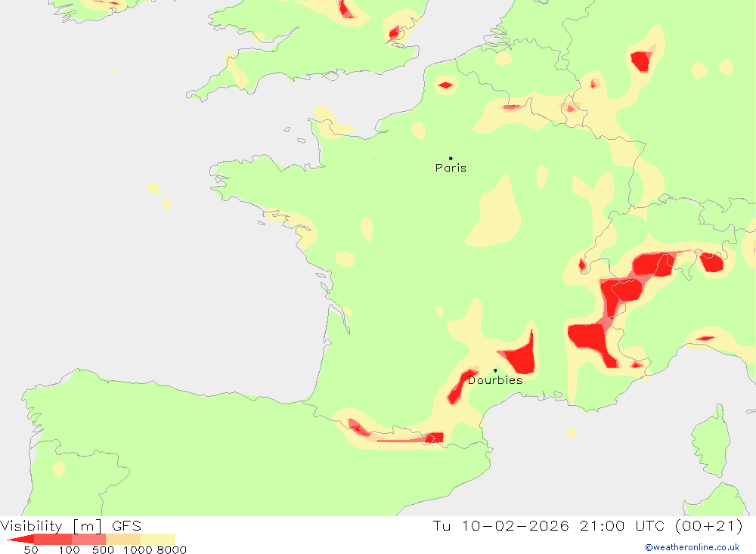Click the forecast date 'Tu 10-02-2026'
756x554 pixels.
[x=500, y=525]
